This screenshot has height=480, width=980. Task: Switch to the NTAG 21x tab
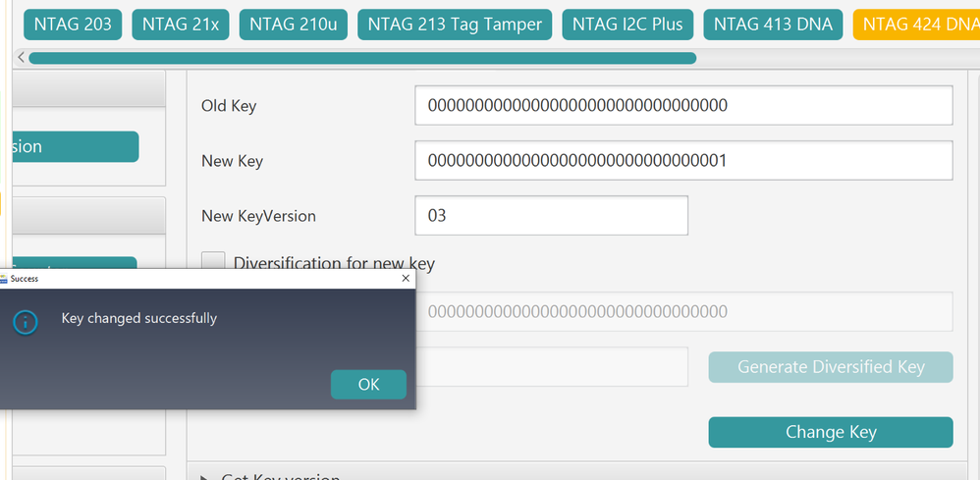180,25
